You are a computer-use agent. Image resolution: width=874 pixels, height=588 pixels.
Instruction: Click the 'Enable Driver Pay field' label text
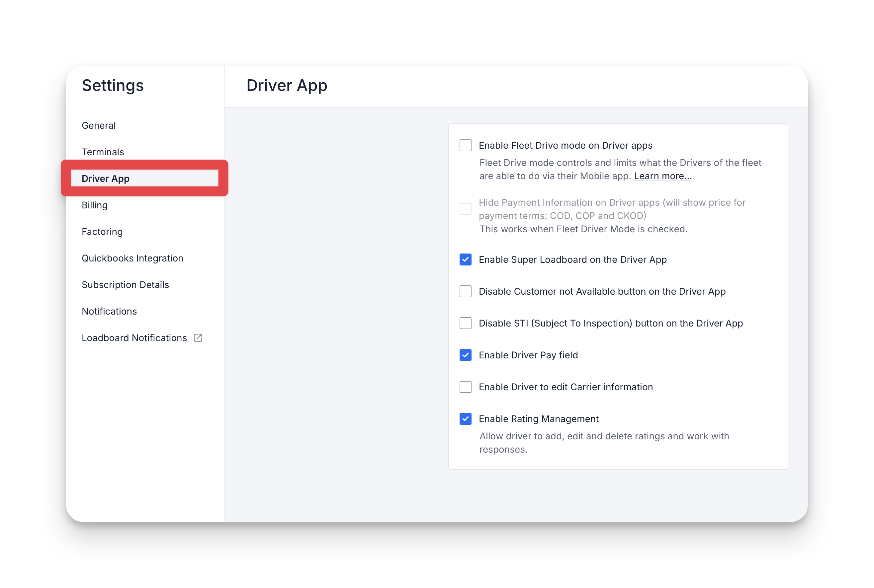[528, 355]
